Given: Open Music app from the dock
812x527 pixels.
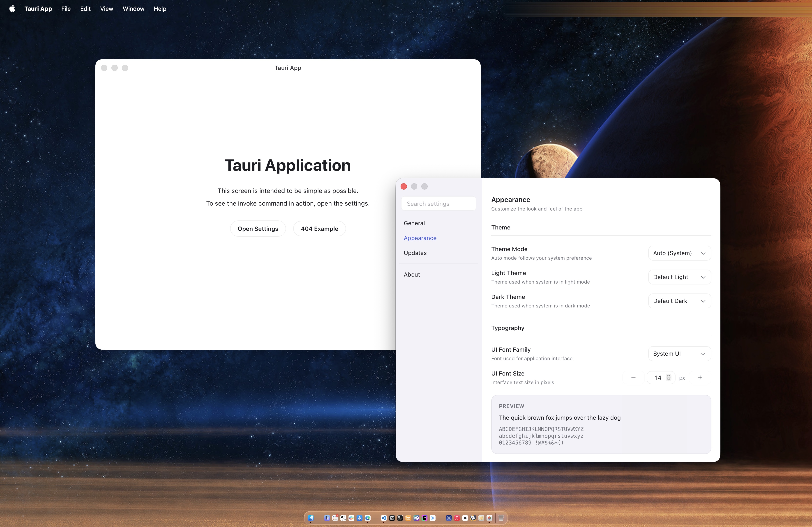Looking at the screenshot, I should [x=457, y=518].
